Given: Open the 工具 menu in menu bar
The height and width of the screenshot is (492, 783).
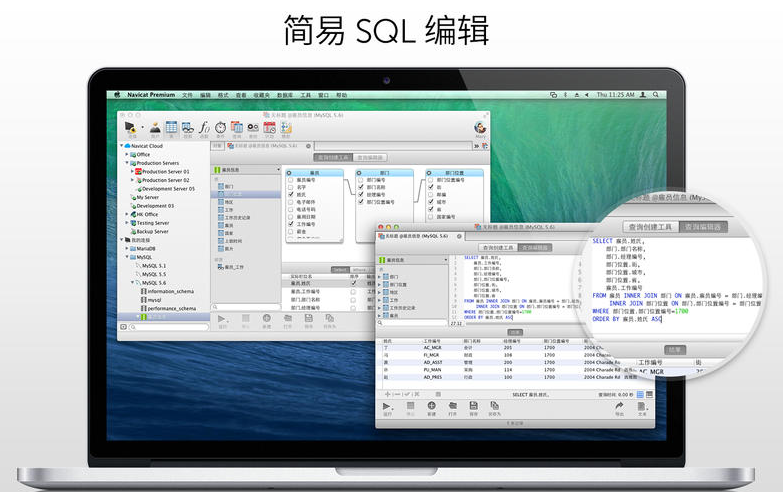Looking at the screenshot, I should (x=307, y=94).
